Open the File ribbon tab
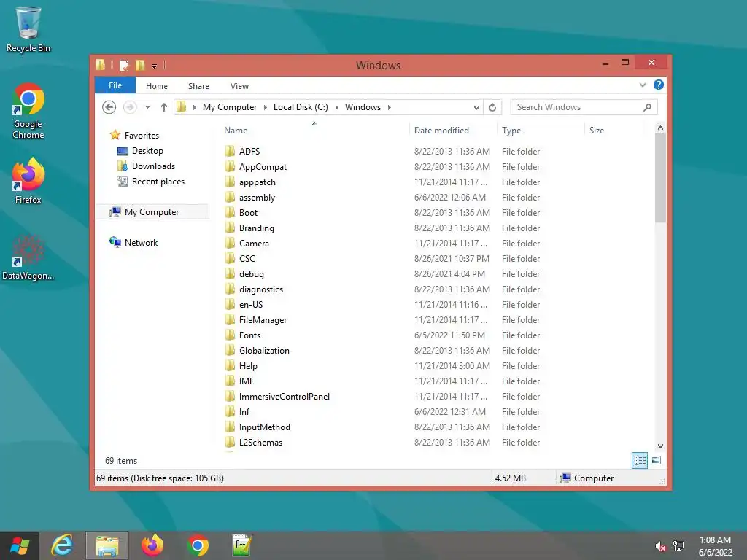The height and width of the screenshot is (560, 747). coord(115,85)
